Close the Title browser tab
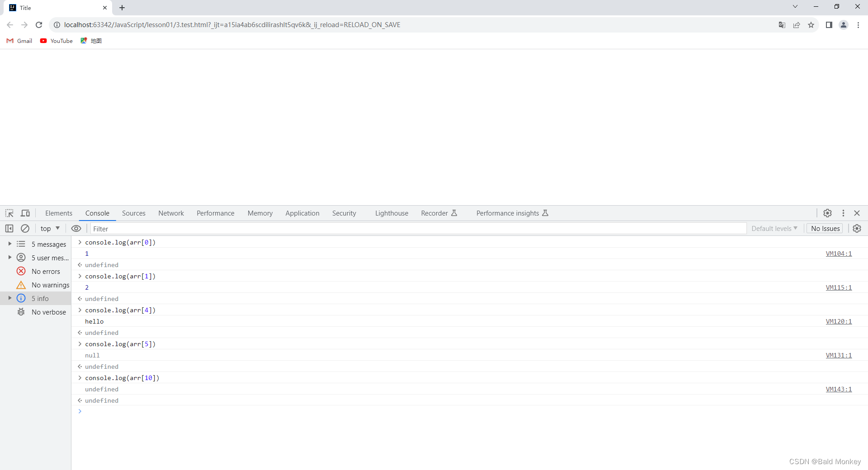The width and height of the screenshot is (868, 470). coord(105,8)
